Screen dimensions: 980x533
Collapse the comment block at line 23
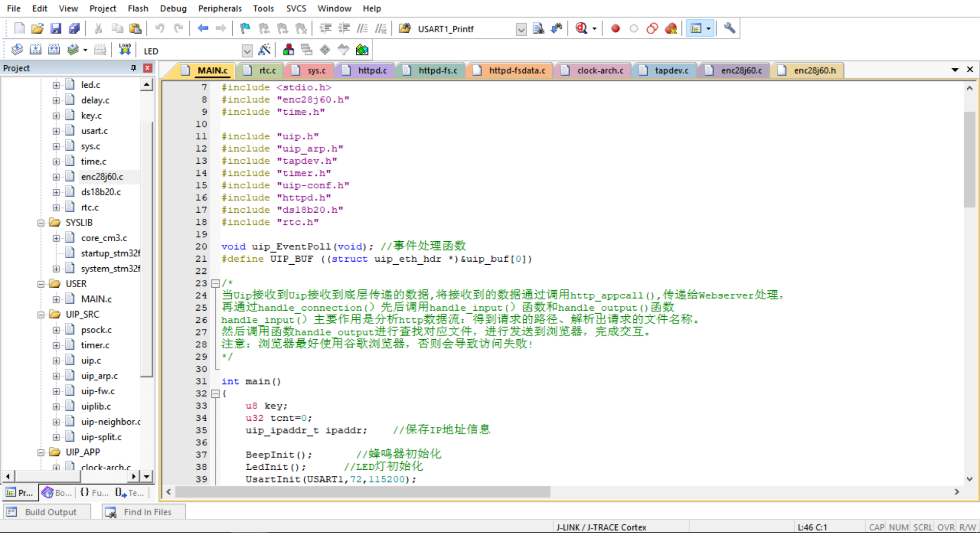click(215, 283)
